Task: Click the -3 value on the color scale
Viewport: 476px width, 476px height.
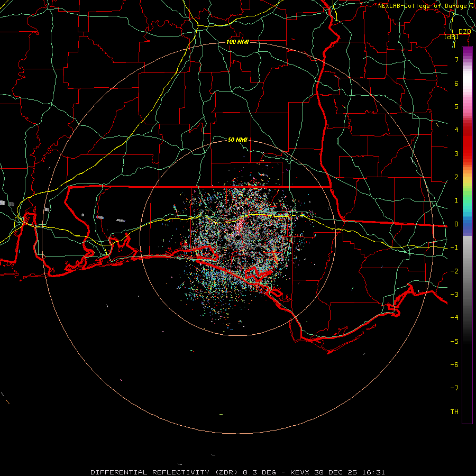Action: click(x=454, y=295)
